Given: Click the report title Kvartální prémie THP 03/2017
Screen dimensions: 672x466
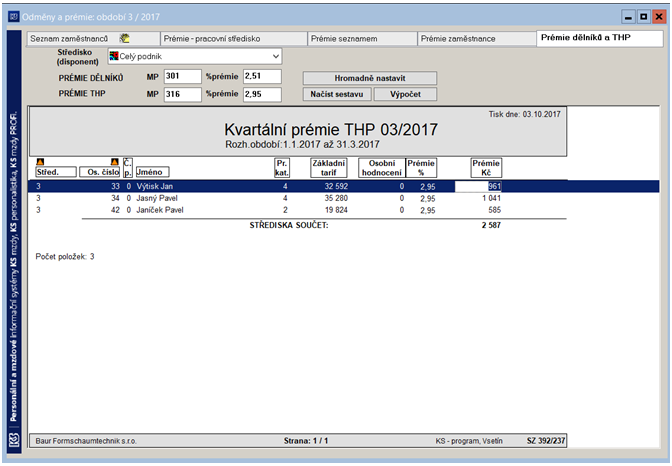Looking at the screenshot, I should pyautogui.click(x=331, y=129).
